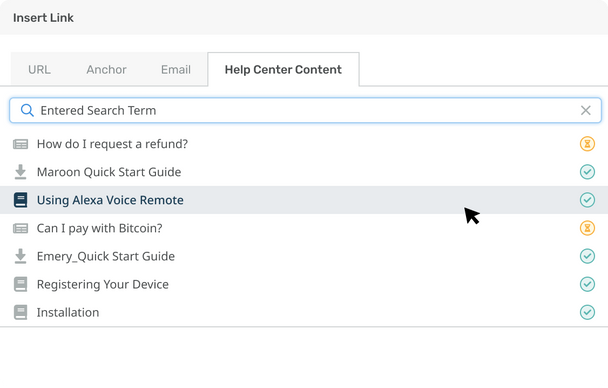Screen dimensions: 608x388
Task: Click published checkmark icon for Maroon guide
Action: pyautogui.click(x=587, y=172)
